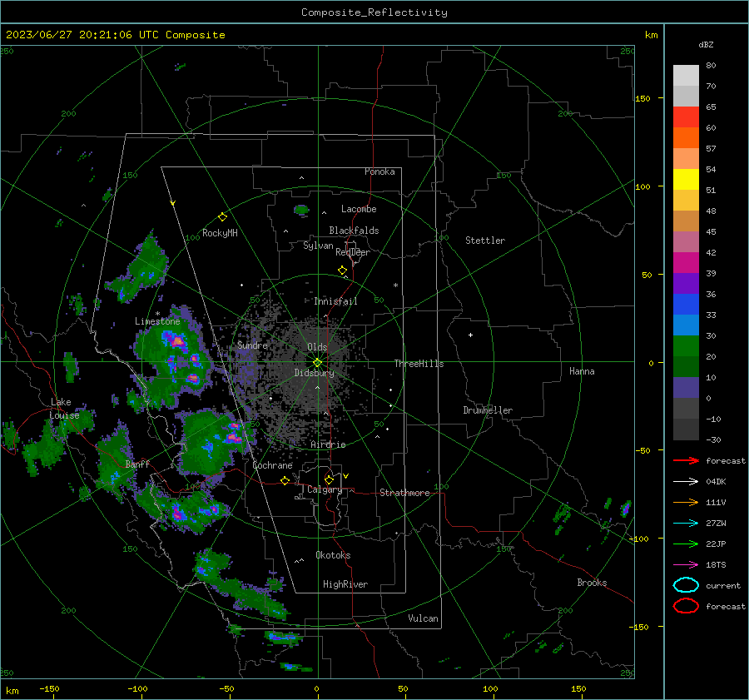Click the Cochrane city label

[272, 465]
